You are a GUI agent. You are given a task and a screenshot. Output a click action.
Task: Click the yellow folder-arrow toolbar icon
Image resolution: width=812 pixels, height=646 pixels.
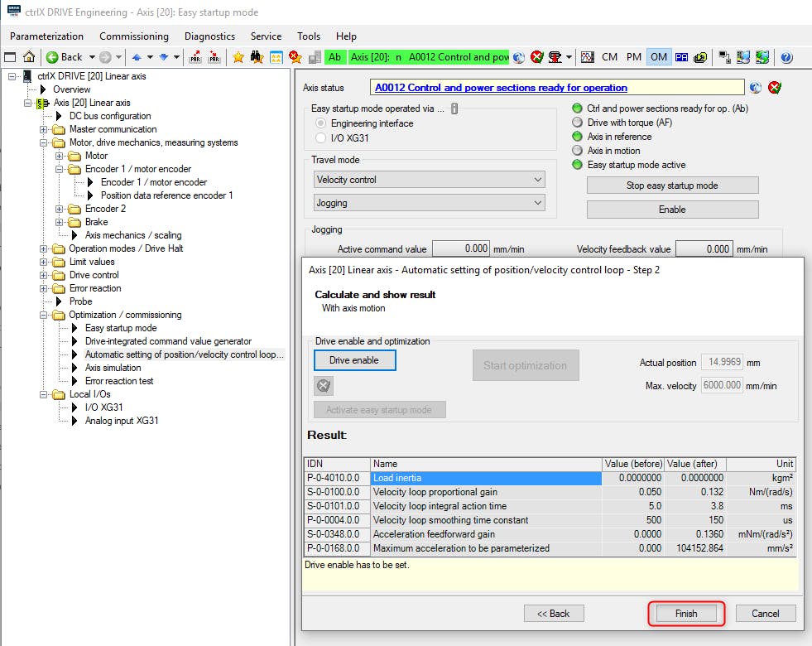pyautogui.click(x=700, y=57)
